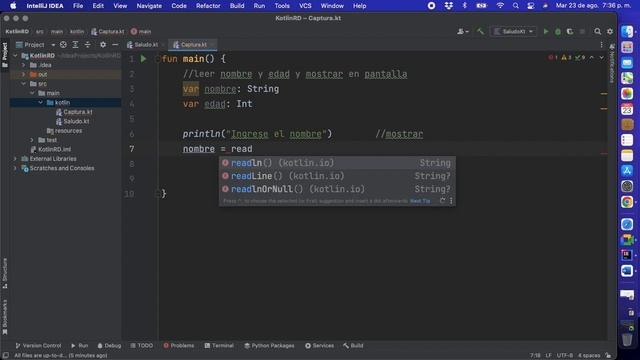Open the Navigate menu
Image resolution: width=640 pixels, height=360 pixels.
pyautogui.click(x=149, y=6)
